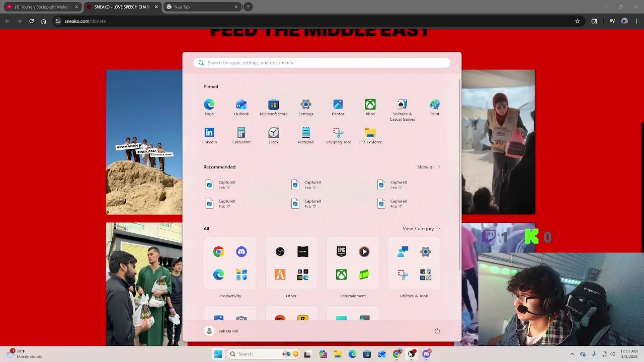This screenshot has width=644, height=362.
Task: Open the Clock app
Action: (273, 136)
